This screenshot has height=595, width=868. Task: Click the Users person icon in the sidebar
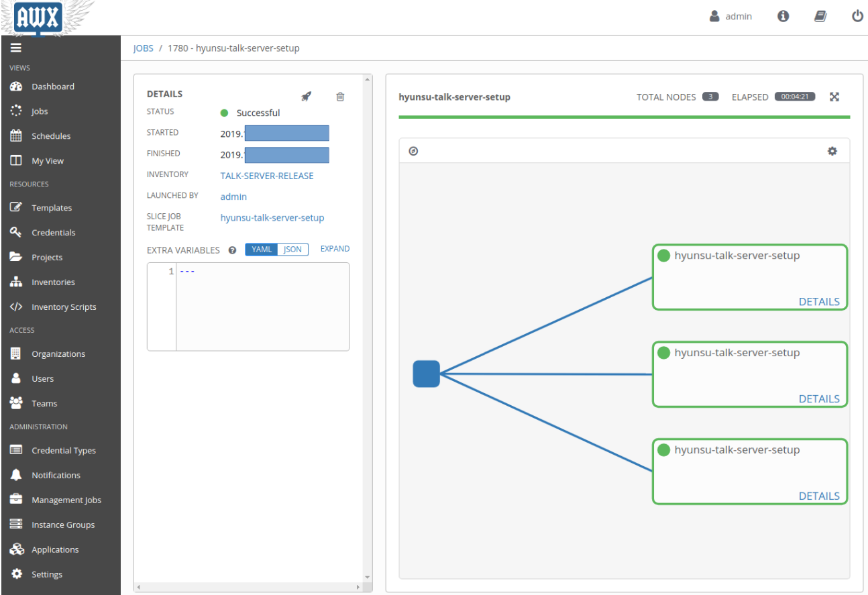(17, 378)
